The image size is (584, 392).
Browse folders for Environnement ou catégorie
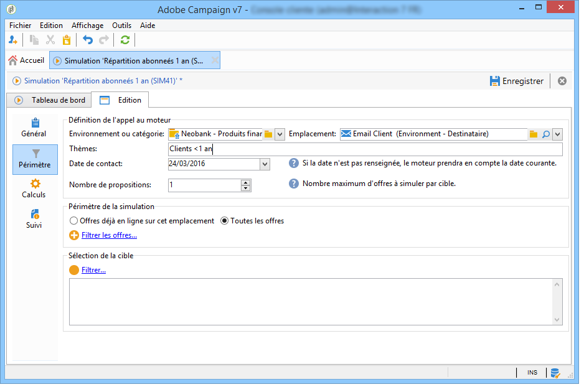pyautogui.click(x=268, y=134)
